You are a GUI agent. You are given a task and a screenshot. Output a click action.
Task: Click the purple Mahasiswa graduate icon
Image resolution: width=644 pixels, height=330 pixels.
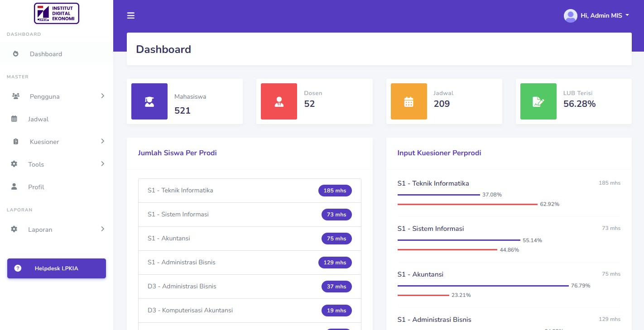click(149, 101)
